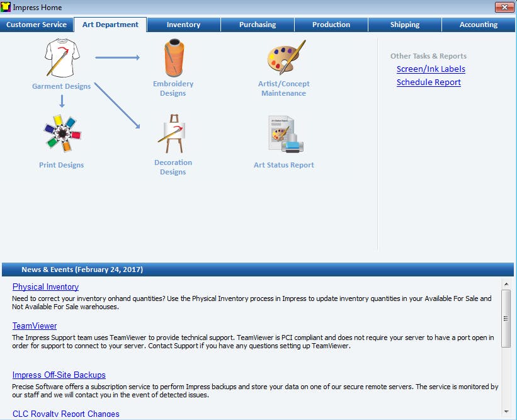Open the Screen/Ink Labels link
517x420 pixels.
pos(431,69)
